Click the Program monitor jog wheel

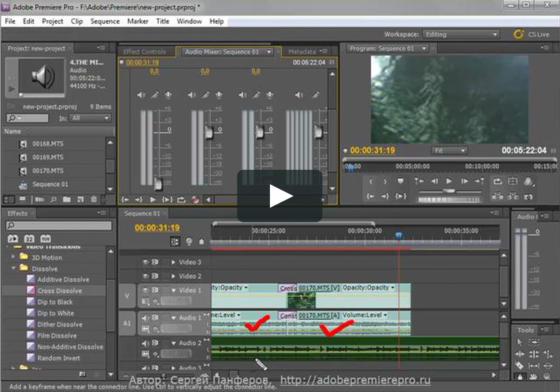pyautogui.click(x=450, y=199)
